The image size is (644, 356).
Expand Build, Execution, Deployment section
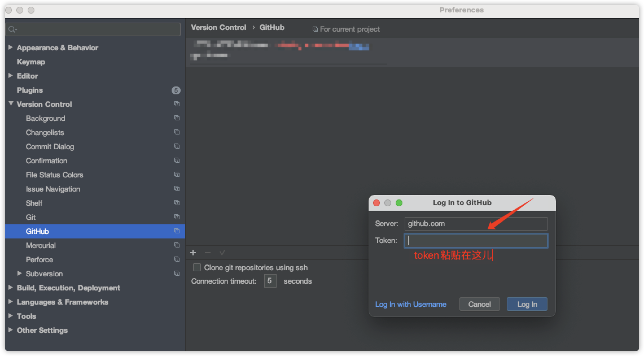[x=11, y=288]
